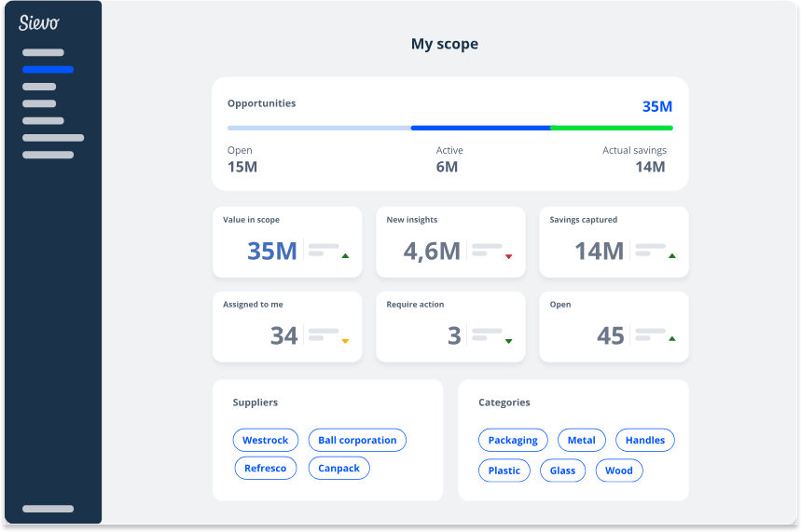
Task: Click orange down arrow on Assigned to me card
Action: click(x=345, y=341)
